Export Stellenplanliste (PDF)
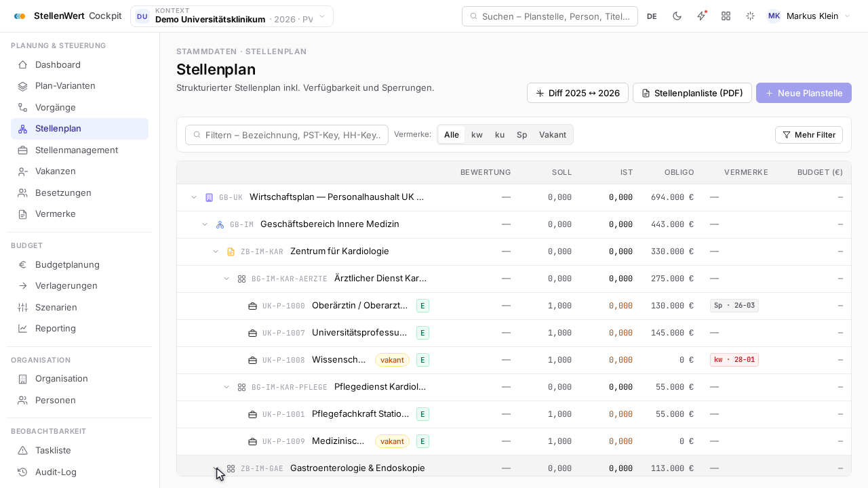 click(692, 93)
